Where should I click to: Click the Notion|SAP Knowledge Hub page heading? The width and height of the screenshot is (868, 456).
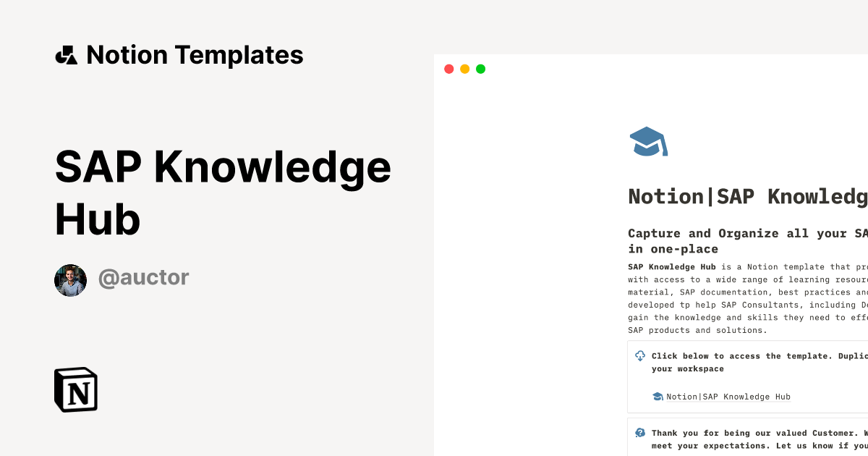coord(745,196)
